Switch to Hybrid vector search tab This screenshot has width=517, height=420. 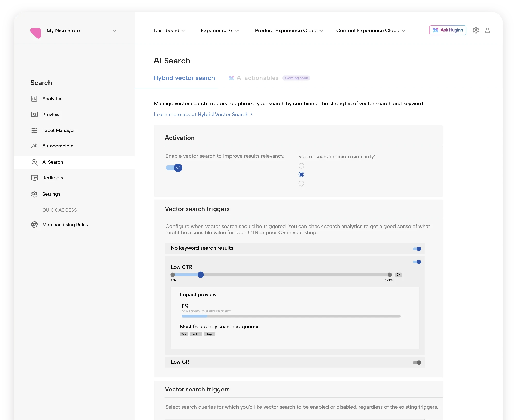184,78
